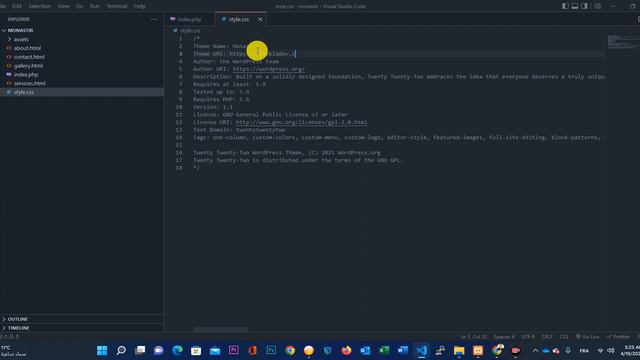Viewport: 640px width, 360px height.
Task: Expand the TIMELINE section
Action: tap(82, 328)
